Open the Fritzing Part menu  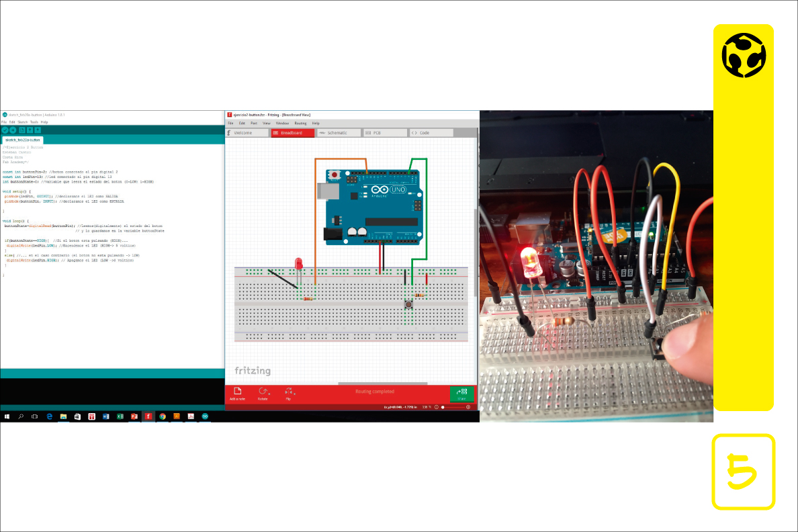pyautogui.click(x=254, y=123)
